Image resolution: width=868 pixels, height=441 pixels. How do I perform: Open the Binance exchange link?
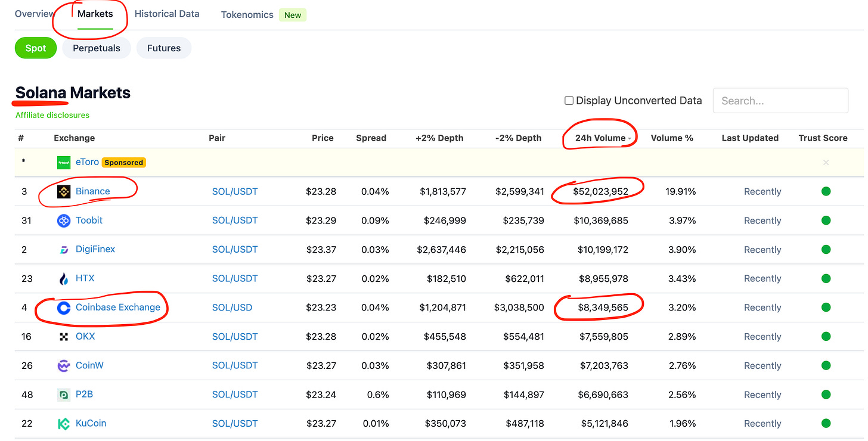click(x=93, y=191)
